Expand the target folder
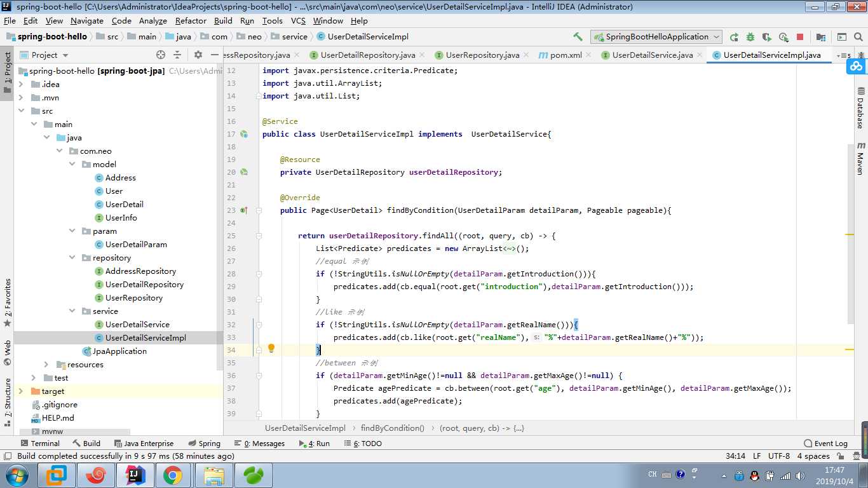The height and width of the screenshot is (488, 868). click(x=20, y=391)
